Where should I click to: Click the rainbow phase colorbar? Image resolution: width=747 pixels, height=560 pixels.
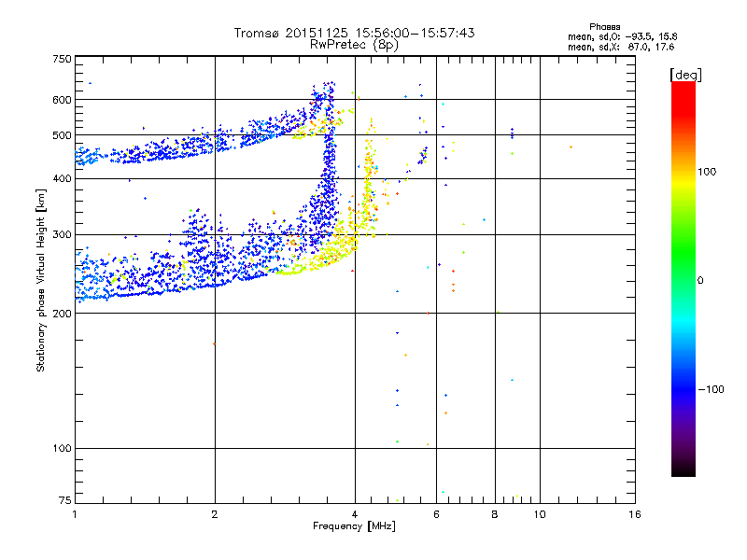[684, 279]
